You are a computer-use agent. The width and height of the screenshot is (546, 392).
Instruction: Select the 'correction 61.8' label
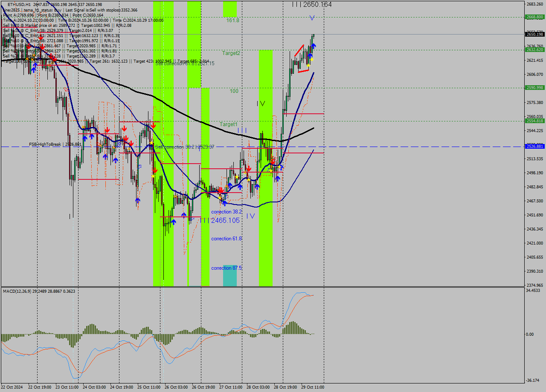point(227,239)
